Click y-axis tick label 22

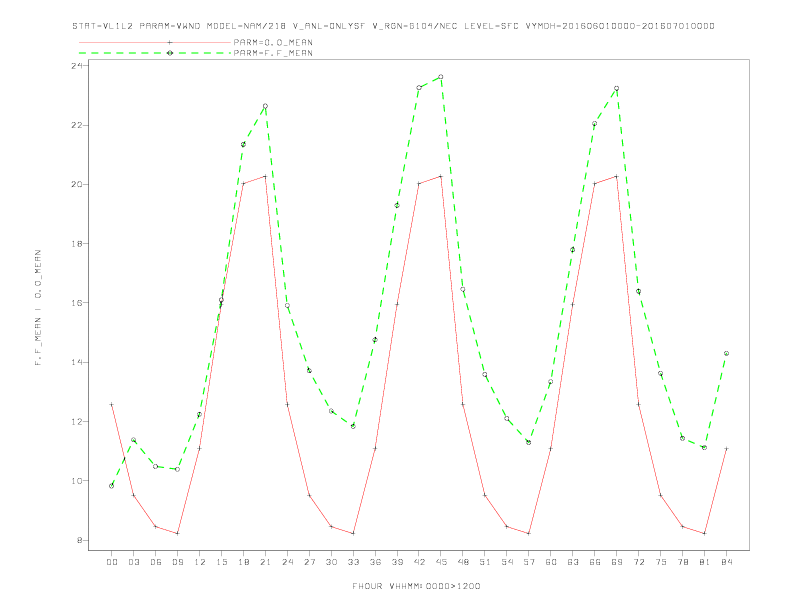click(77, 125)
